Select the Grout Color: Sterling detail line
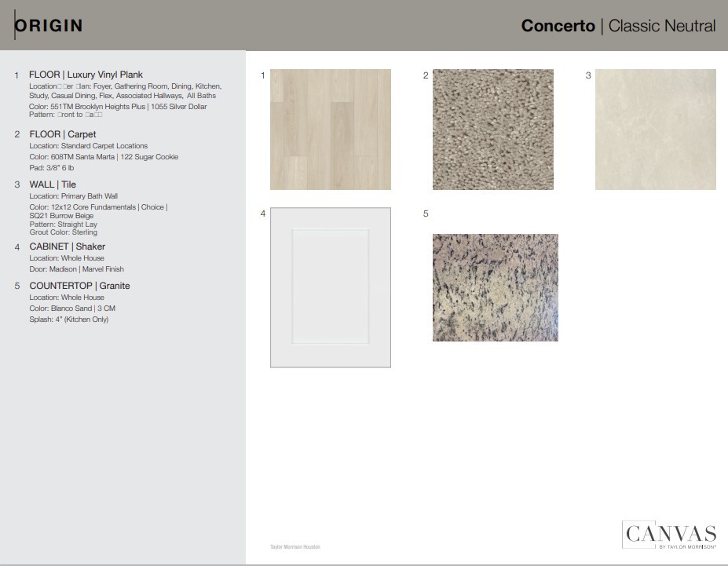This screenshot has height=566, width=728. coord(66,232)
